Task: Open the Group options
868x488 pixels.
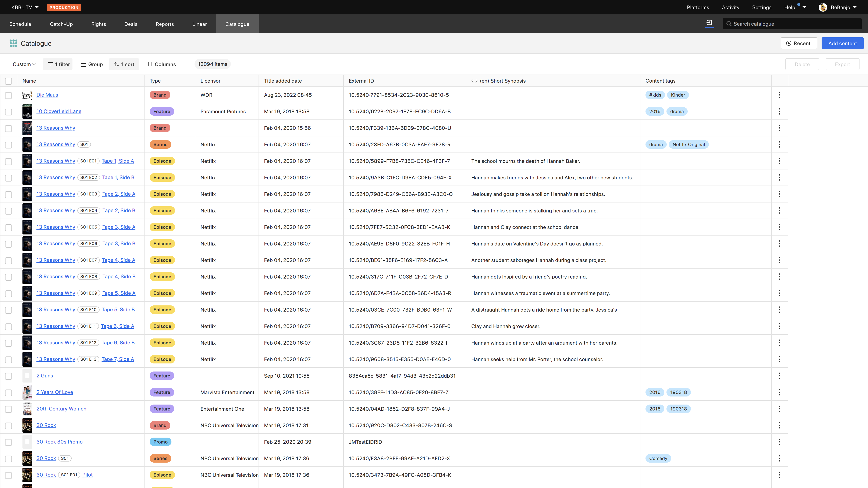Action: coord(92,64)
